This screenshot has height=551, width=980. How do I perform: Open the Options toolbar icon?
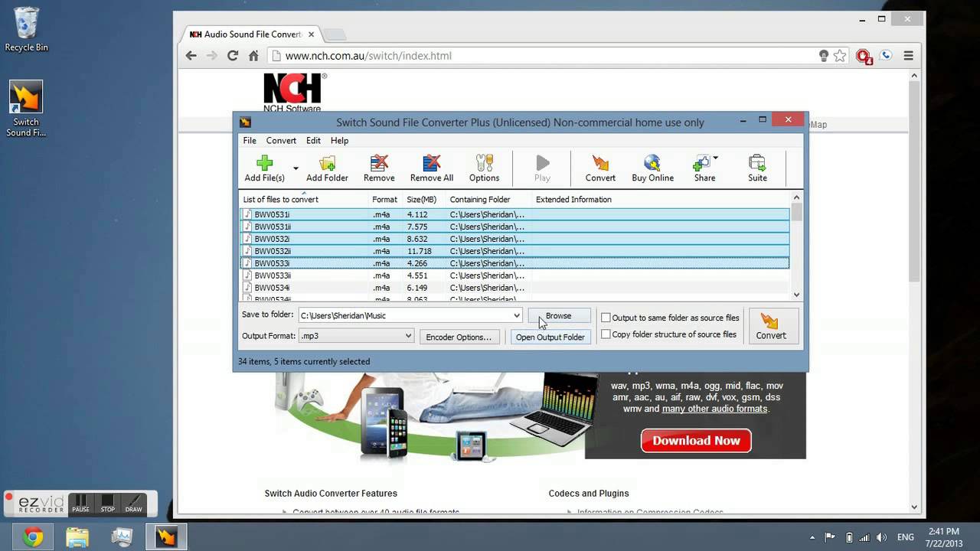(x=484, y=168)
